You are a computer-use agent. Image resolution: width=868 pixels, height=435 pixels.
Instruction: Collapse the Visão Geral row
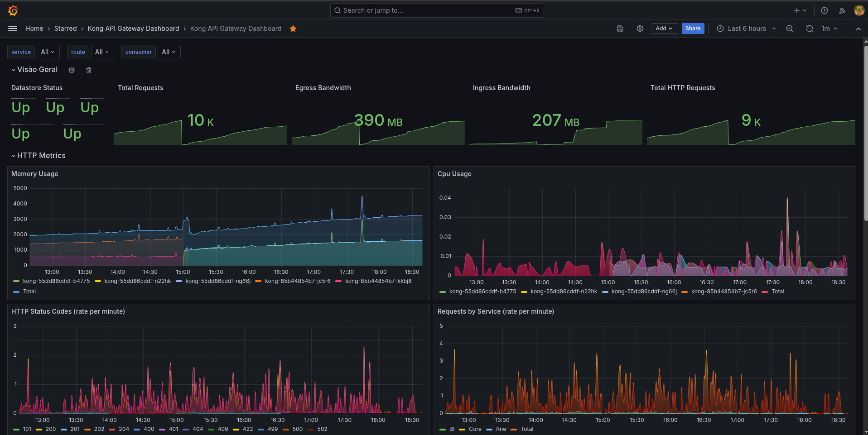click(x=35, y=70)
